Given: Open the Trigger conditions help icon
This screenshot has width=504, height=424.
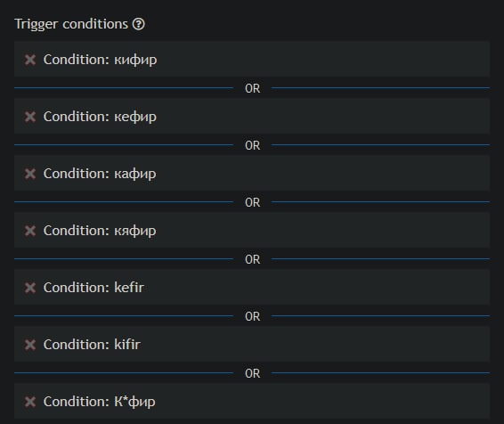Looking at the screenshot, I should click(x=139, y=24).
